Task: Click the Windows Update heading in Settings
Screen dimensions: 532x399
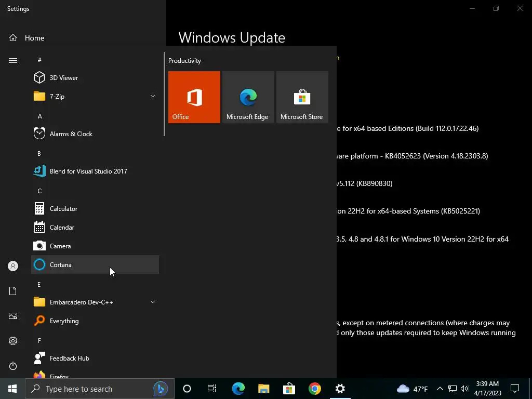Action: coord(232,37)
